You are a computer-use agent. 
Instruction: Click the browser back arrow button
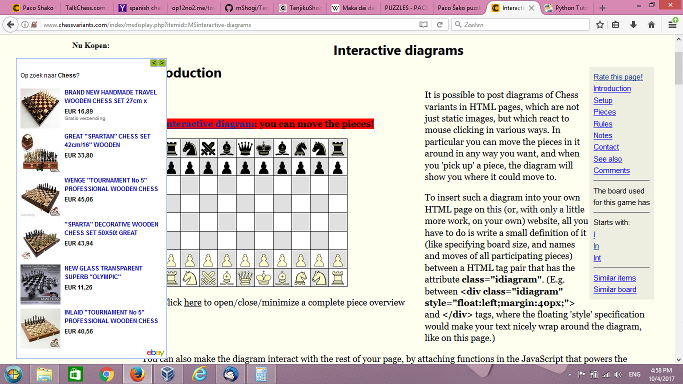click(x=10, y=25)
